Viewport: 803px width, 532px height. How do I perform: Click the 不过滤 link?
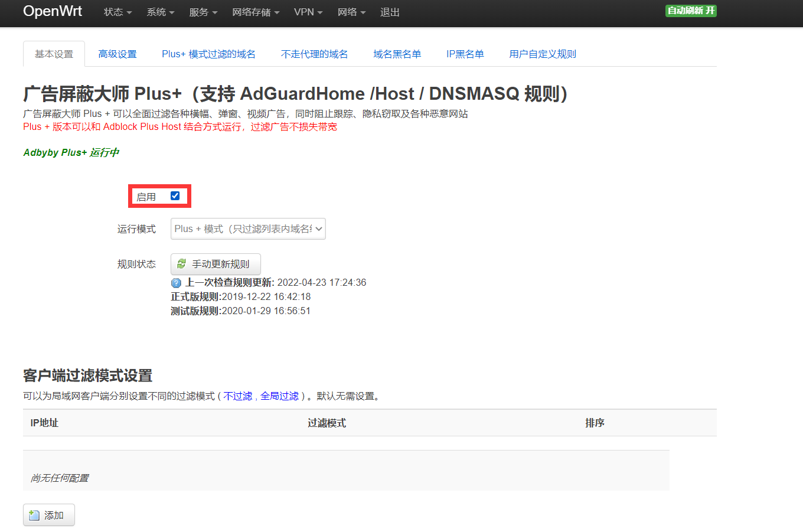point(238,396)
